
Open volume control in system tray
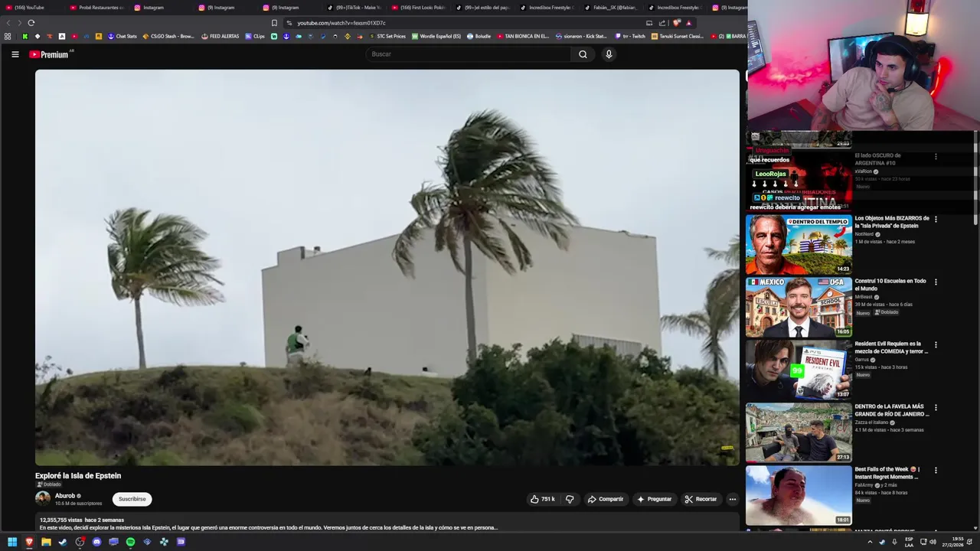pos(933,542)
